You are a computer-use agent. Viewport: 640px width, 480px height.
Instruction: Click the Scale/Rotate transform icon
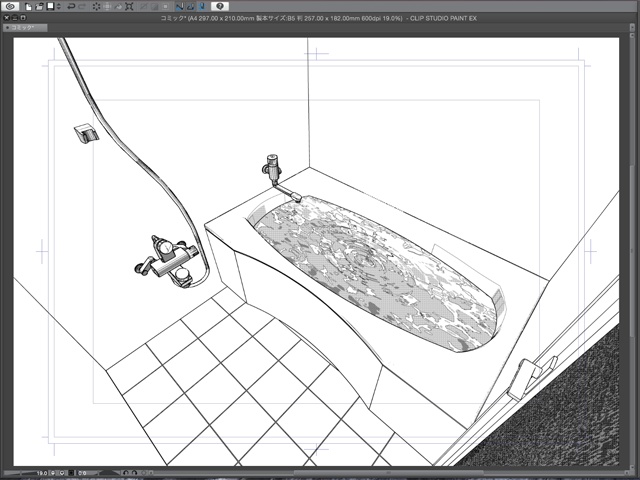[129, 7]
